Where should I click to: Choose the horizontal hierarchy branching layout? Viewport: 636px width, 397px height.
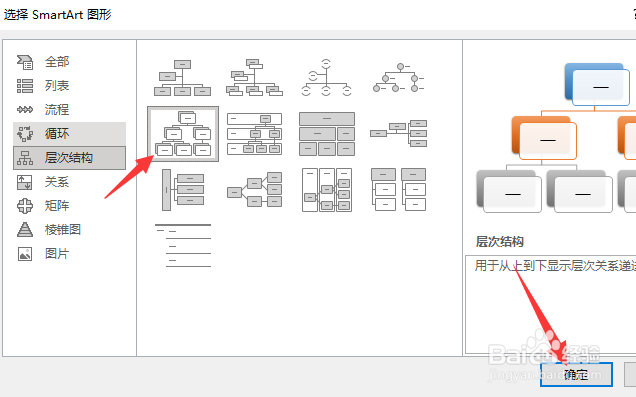coord(254,190)
